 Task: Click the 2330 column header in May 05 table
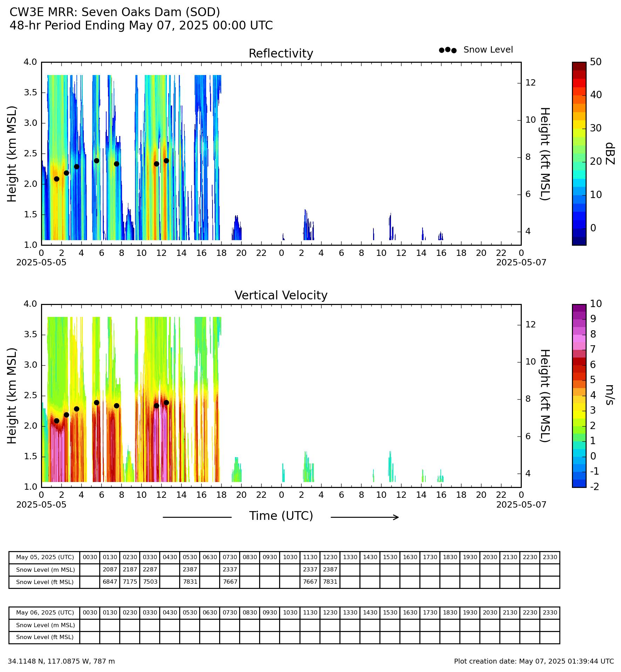tap(550, 557)
